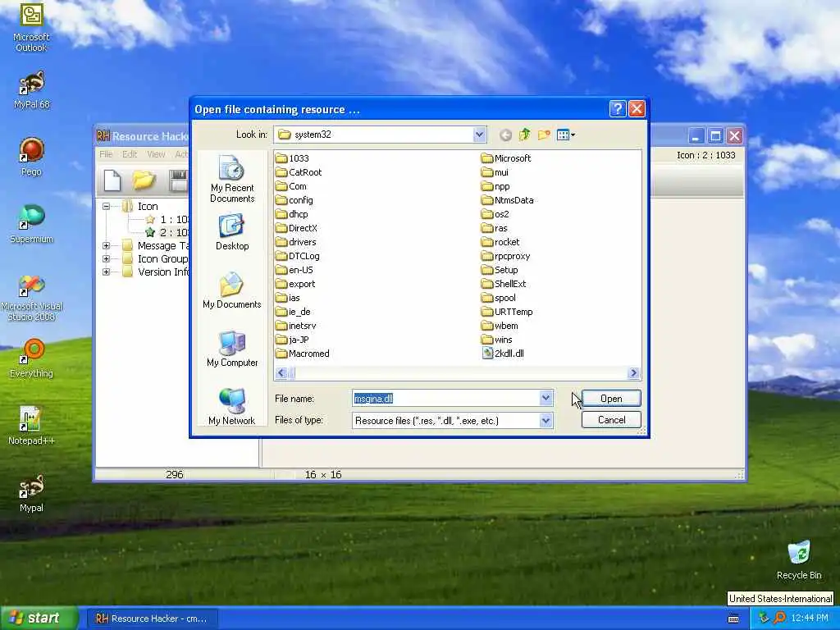Click the Windows start button
Screen dimensions: 840x630
coord(39,619)
